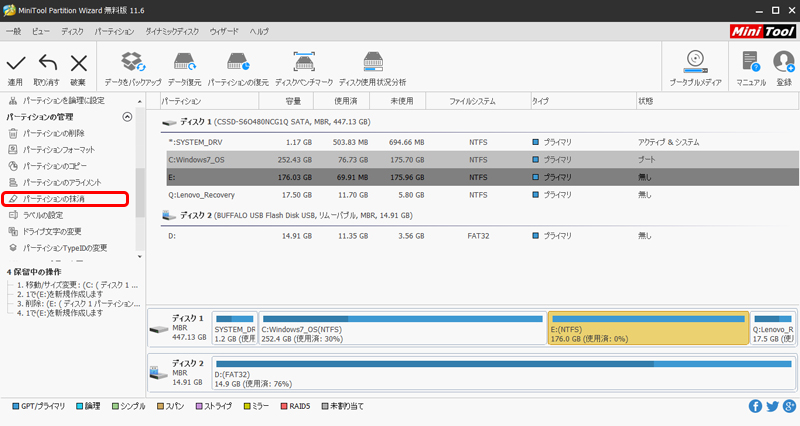Click the sidebar scroll-down arrow
This screenshot has height=426, width=800.
point(140,257)
